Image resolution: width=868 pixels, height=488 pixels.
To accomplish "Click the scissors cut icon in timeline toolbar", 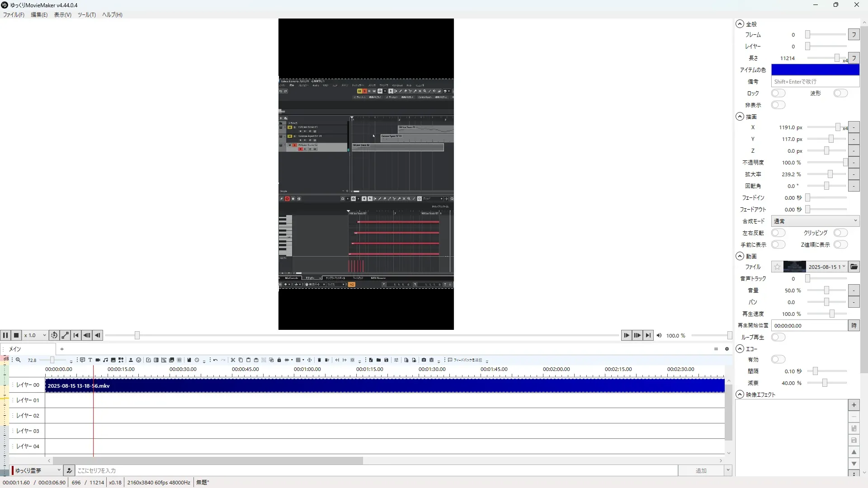I will point(233,360).
